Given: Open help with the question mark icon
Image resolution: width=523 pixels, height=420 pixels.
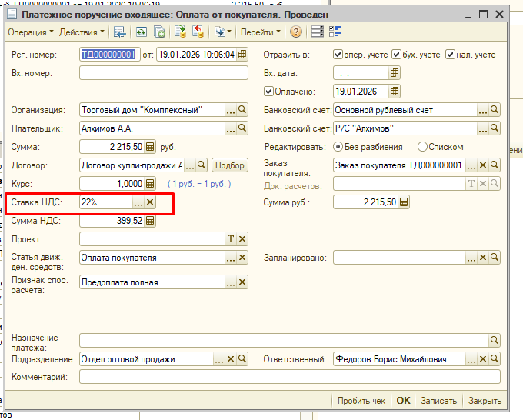Looking at the screenshot, I should 296,32.
